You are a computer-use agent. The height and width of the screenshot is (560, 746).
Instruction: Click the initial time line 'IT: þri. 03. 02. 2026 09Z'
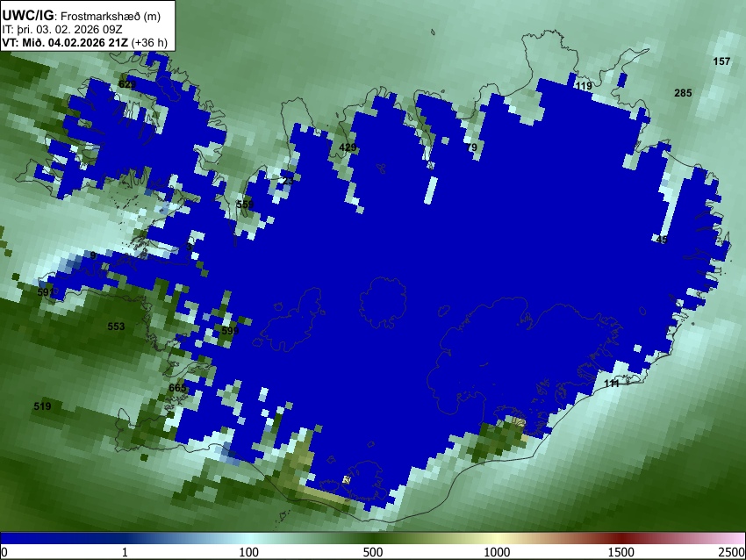(x=61, y=30)
